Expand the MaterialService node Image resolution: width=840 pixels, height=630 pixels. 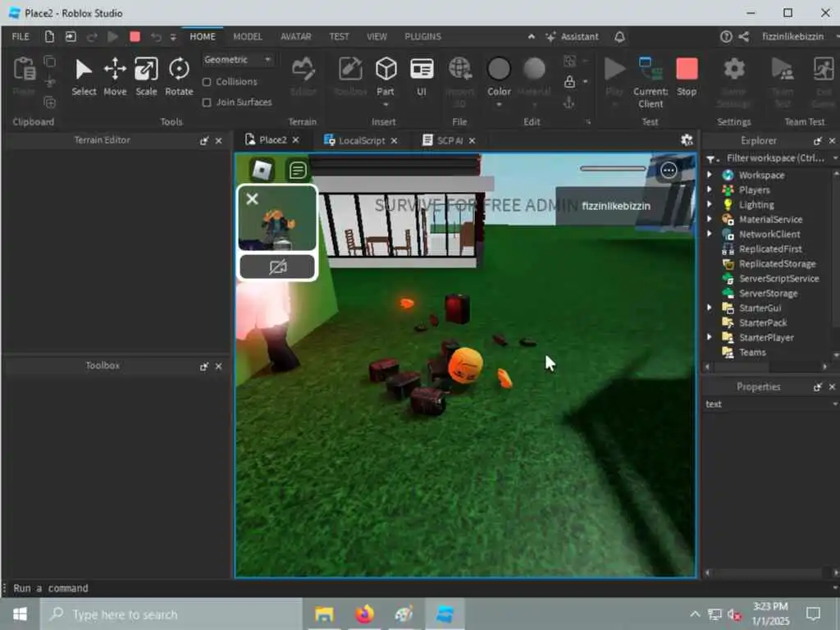pyautogui.click(x=710, y=219)
